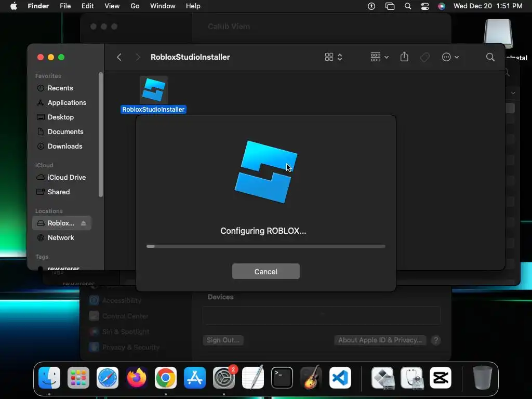Viewport: 532px width, 399px height.
Task: Open Launchpad from the Dock
Action: tap(78, 378)
